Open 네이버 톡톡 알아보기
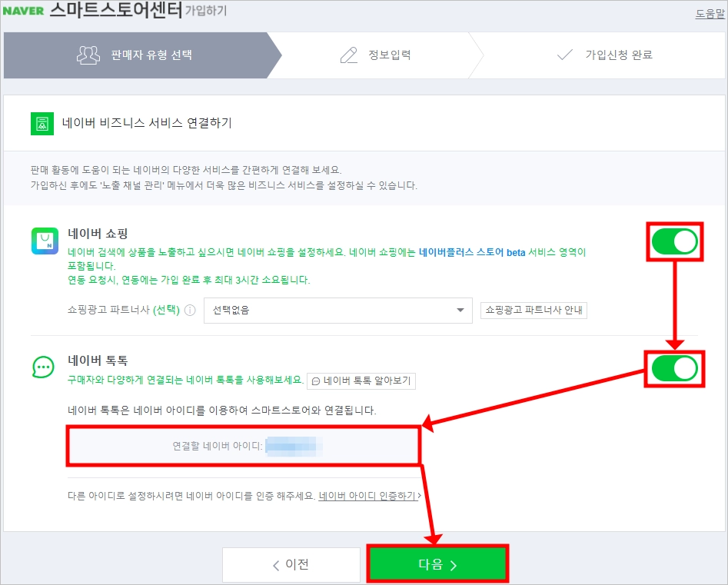Screen dimensions: 728x585 click(361, 381)
